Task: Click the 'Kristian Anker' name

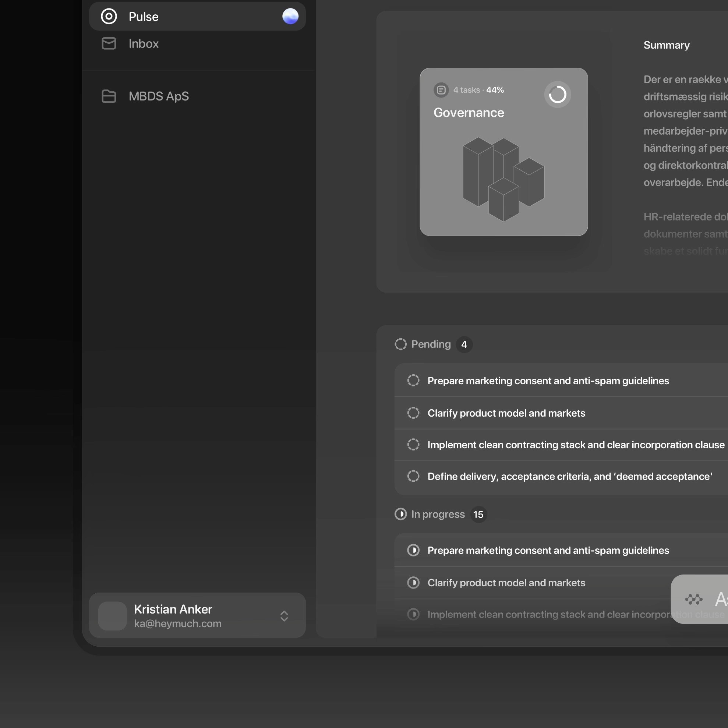Action: pyautogui.click(x=173, y=609)
